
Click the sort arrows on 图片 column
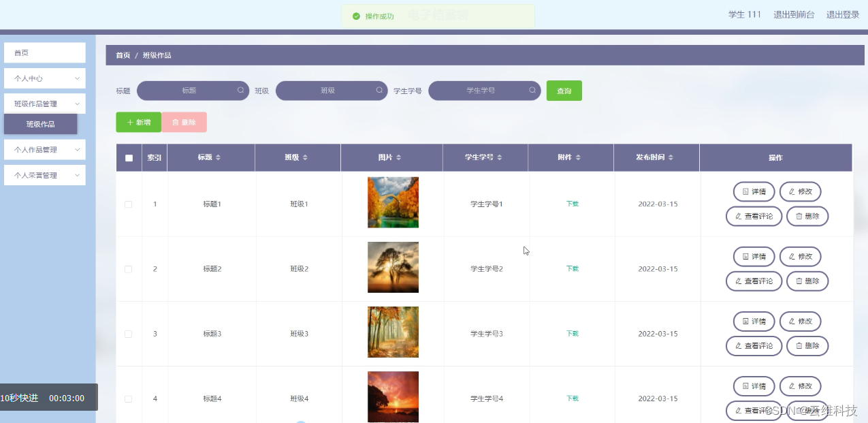(x=398, y=157)
